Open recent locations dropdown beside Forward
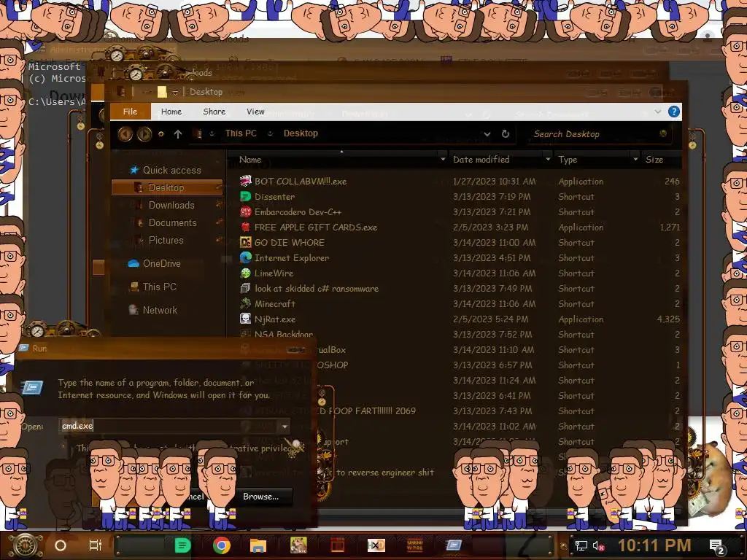The height and width of the screenshot is (560, 747). (x=161, y=134)
